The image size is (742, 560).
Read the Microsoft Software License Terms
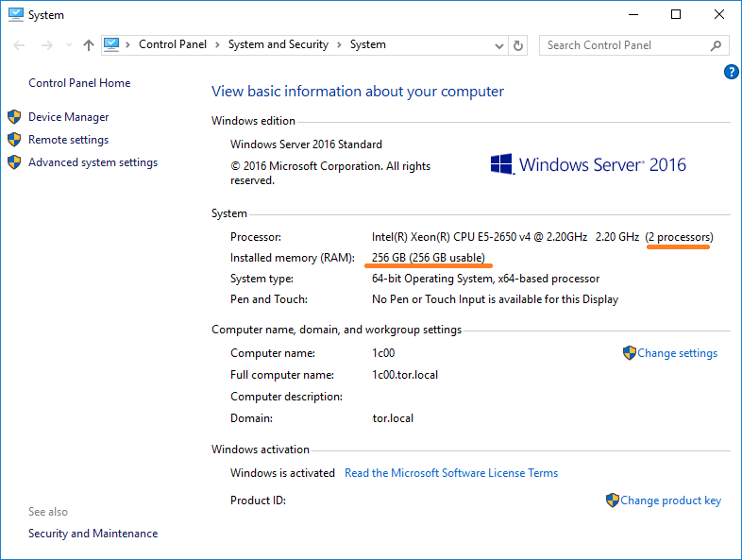[451, 473]
